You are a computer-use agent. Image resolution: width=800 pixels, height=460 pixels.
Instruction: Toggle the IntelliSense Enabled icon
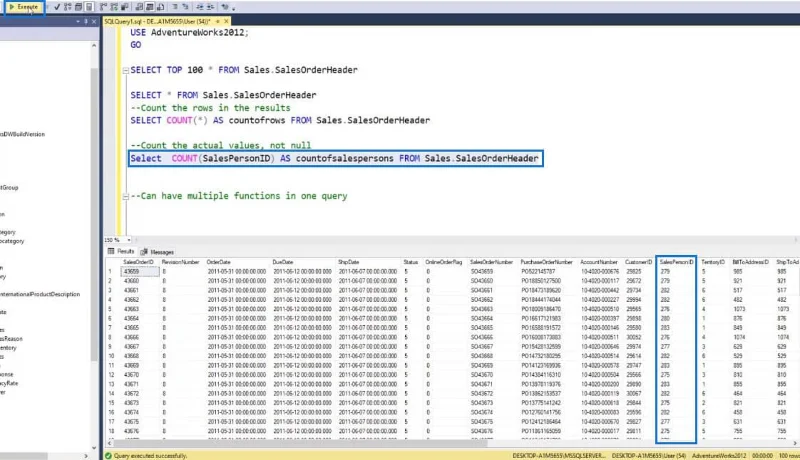pos(89,7)
